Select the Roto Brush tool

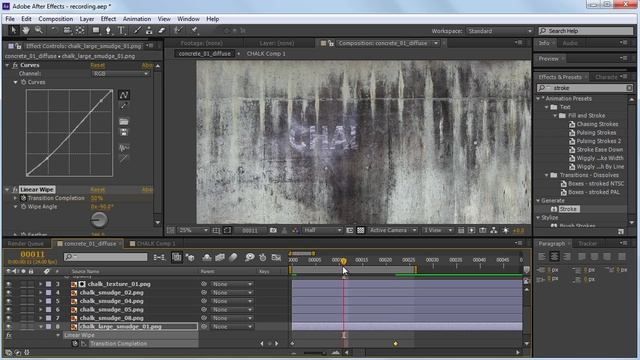pyautogui.click(x=178, y=30)
